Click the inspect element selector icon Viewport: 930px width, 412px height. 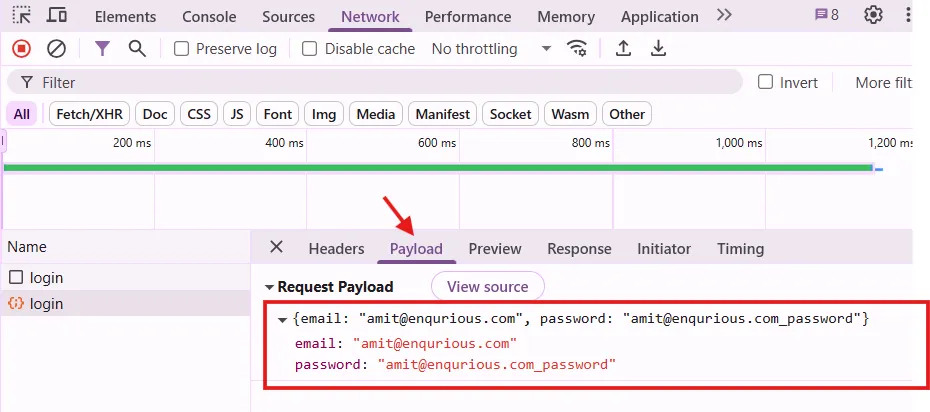[x=21, y=15]
